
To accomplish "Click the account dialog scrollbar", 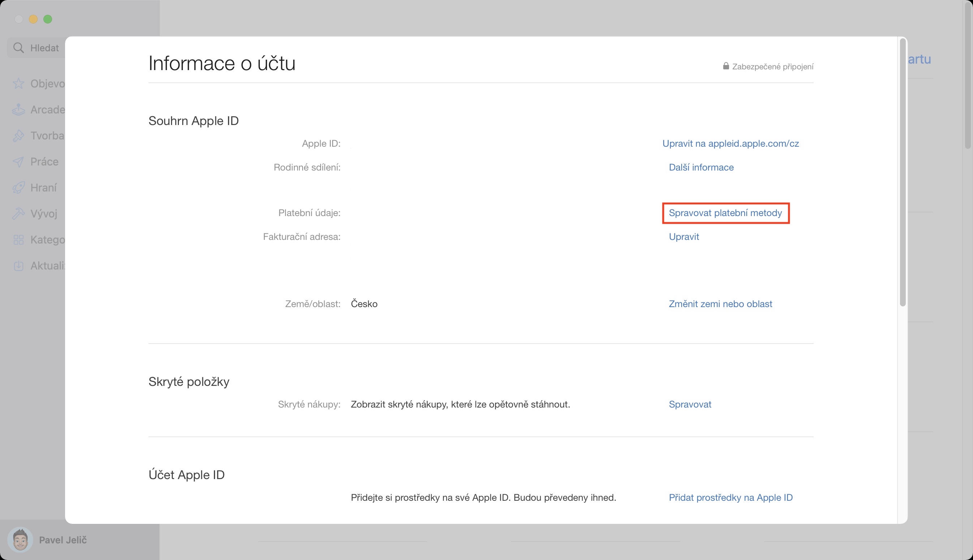I will coord(903,173).
